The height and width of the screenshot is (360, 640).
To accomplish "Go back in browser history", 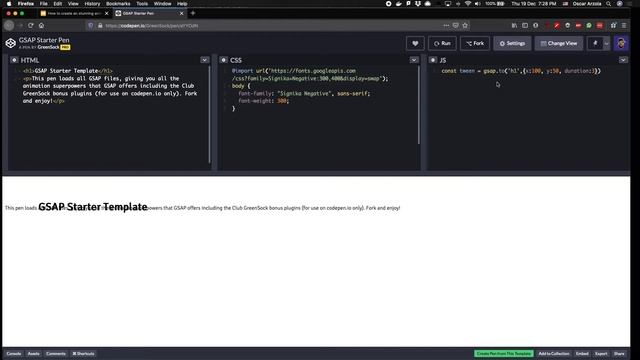I will tap(9, 25).
